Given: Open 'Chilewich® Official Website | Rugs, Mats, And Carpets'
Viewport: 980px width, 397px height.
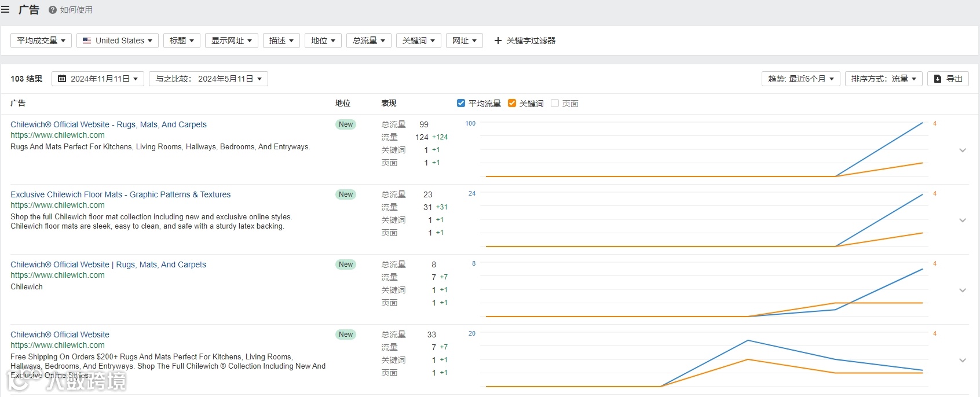Looking at the screenshot, I should pyautogui.click(x=108, y=264).
